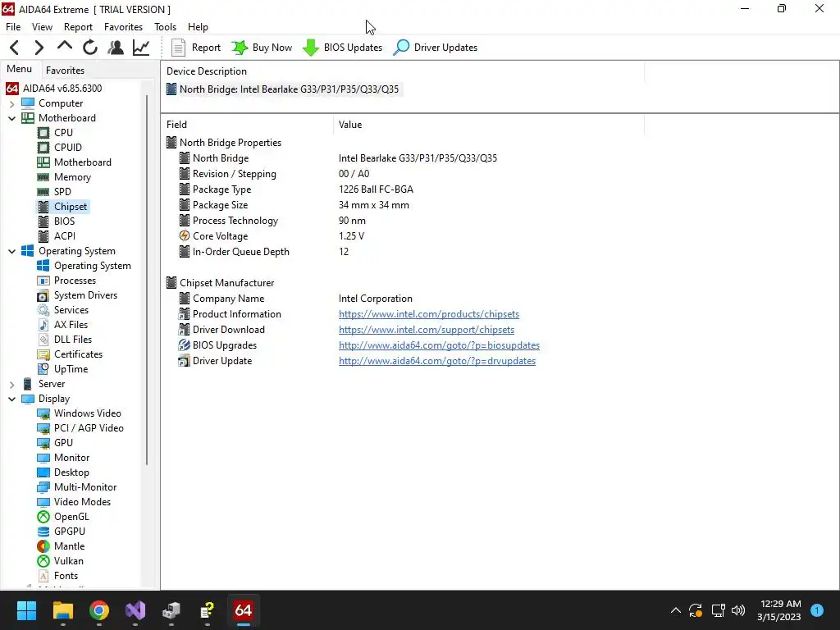
Task: Click the Field column header
Action: click(x=247, y=125)
